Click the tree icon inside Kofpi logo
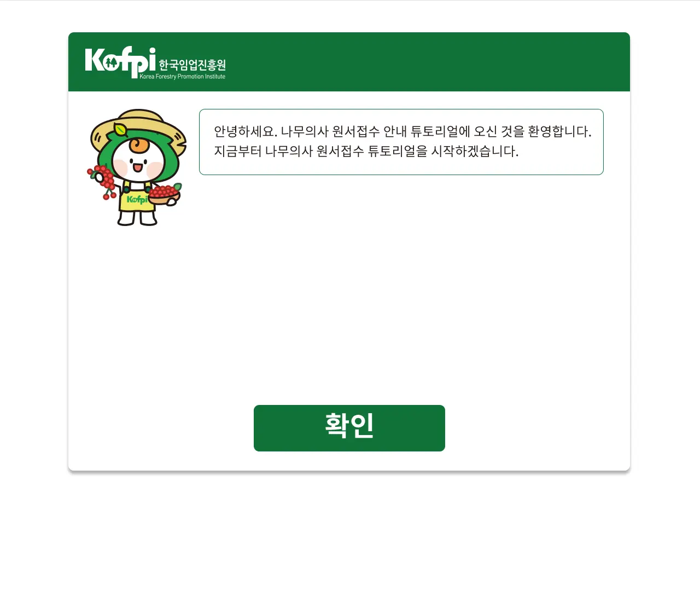This screenshot has width=700, height=591. click(x=112, y=63)
